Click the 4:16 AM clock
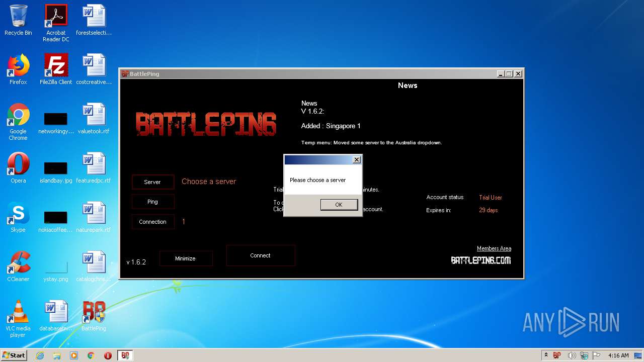The height and width of the screenshot is (362, 644). click(x=618, y=355)
